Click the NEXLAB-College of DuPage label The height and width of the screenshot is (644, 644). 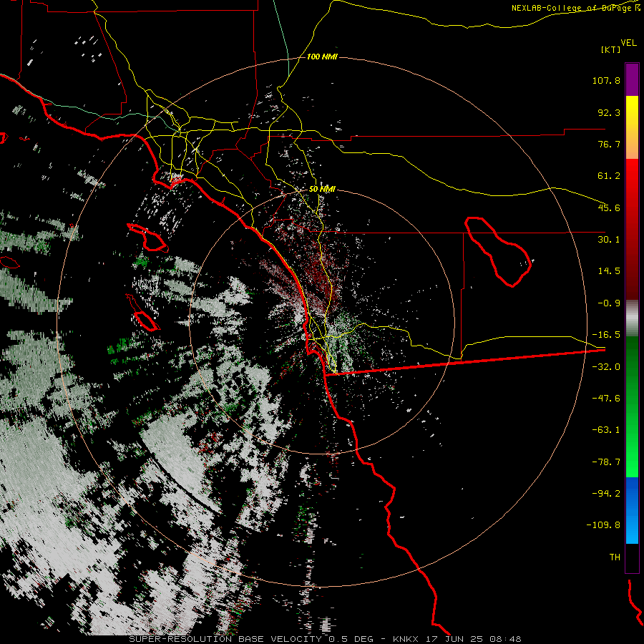(x=575, y=8)
